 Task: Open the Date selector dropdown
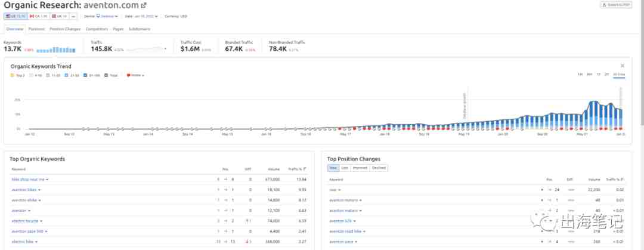146,17
